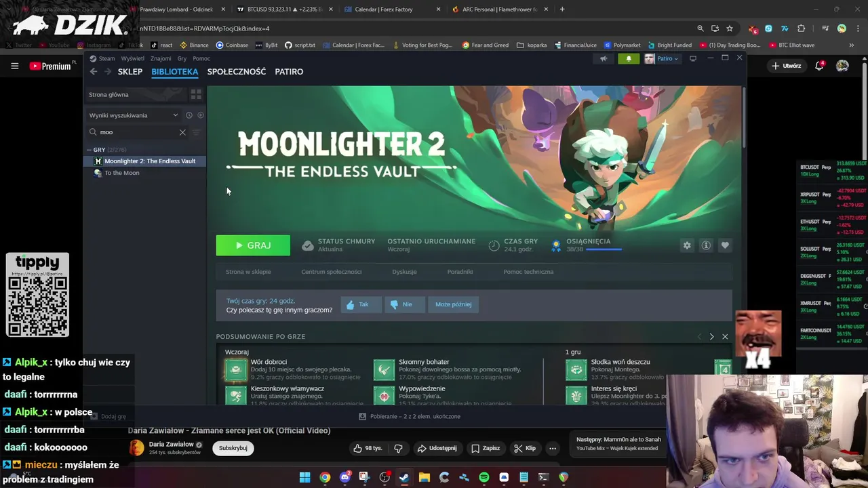Clear the library search text
Screen dimensions: 868x488
click(182, 132)
